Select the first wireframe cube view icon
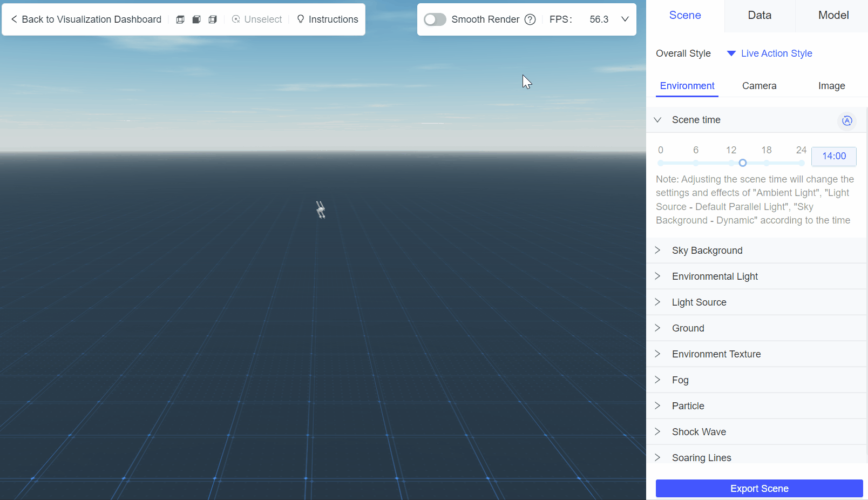The image size is (868, 500). (x=180, y=19)
